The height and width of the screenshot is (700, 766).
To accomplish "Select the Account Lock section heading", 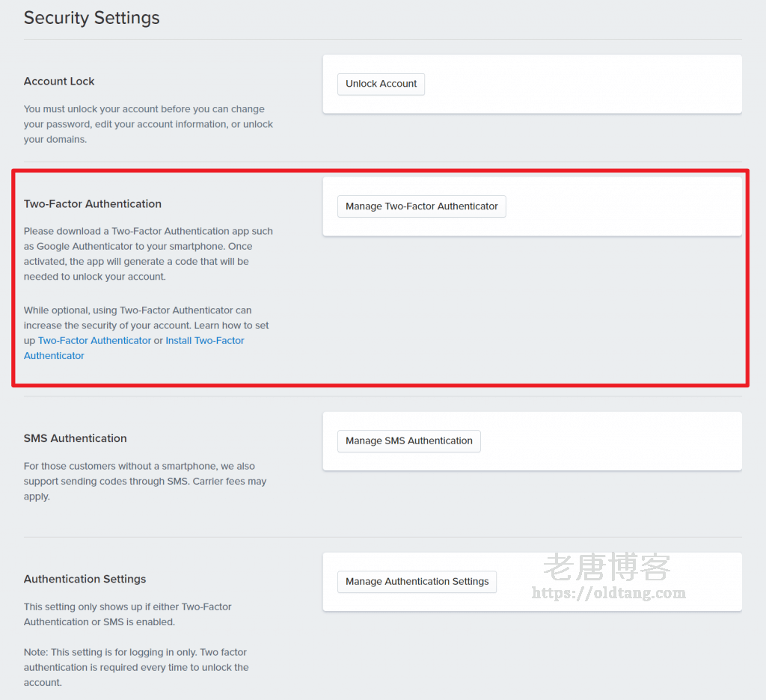I will pos(59,82).
